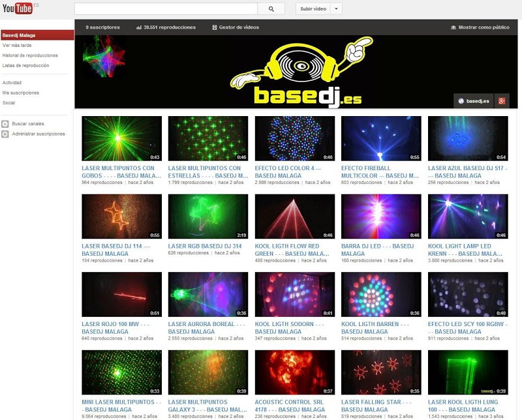Click title EFECTO LED SCY 100 RGBW

(x=467, y=327)
